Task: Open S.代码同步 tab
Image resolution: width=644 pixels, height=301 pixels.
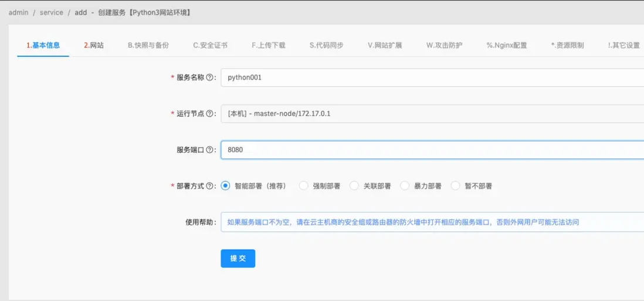Action: (x=327, y=45)
